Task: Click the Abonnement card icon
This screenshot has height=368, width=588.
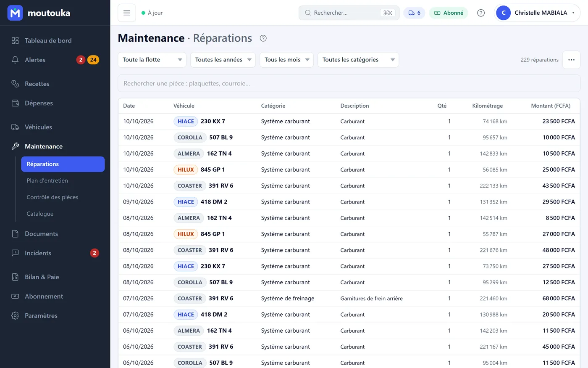Action: tap(15, 297)
